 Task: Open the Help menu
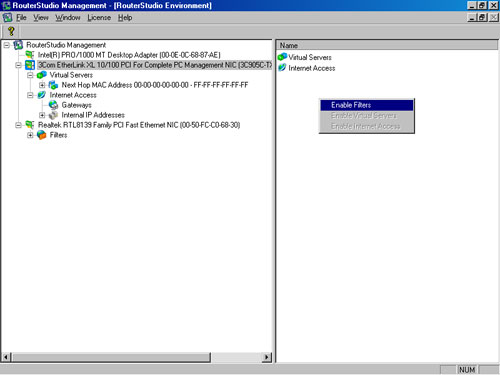[x=125, y=18]
